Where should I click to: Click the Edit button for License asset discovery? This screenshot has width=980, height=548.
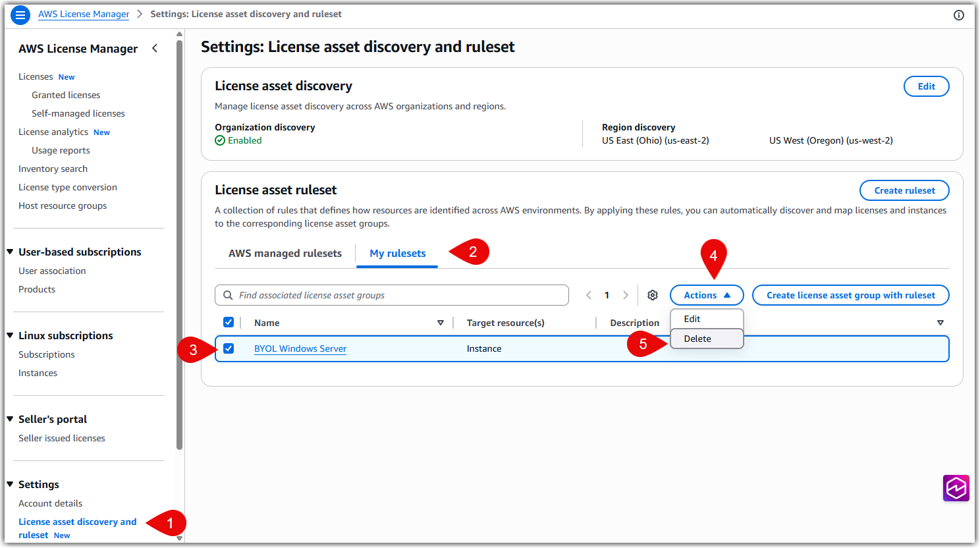pyautogui.click(x=926, y=86)
